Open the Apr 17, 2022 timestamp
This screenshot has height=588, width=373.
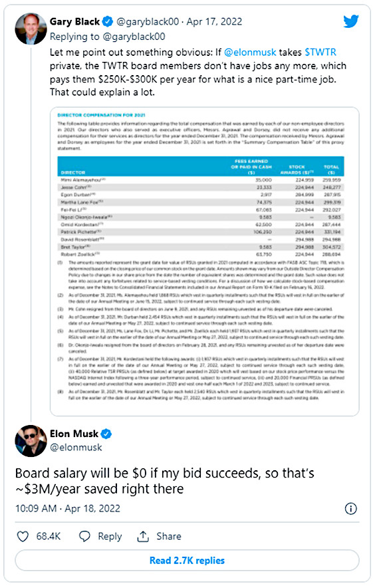tap(215, 22)
